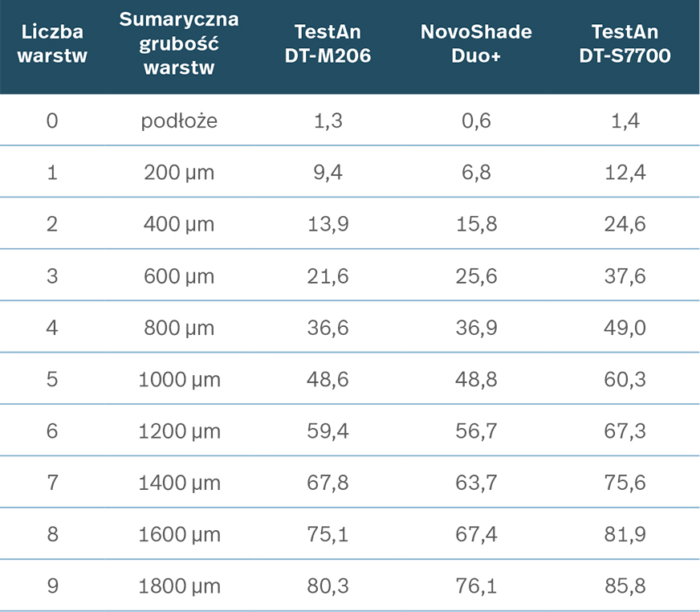Select the value 9,4 in the DT-M206 column

pyautogui.click(x=328, y=173)
